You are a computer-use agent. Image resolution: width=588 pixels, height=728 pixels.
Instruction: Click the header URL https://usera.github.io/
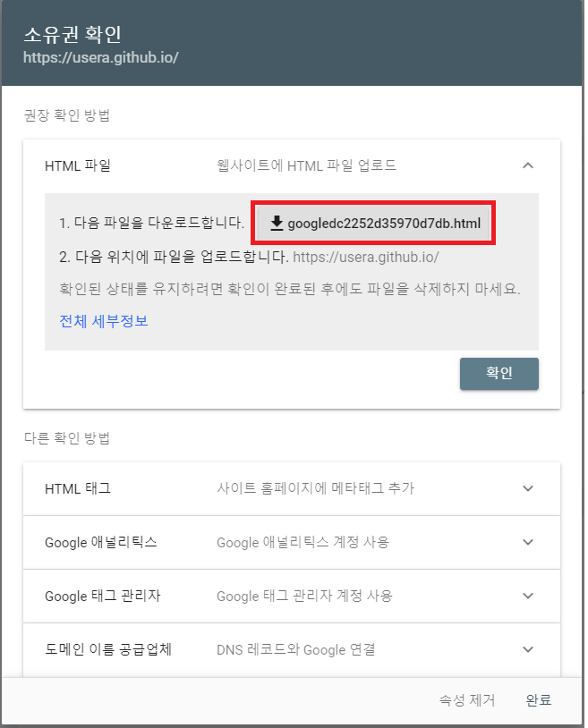point(101,57)
